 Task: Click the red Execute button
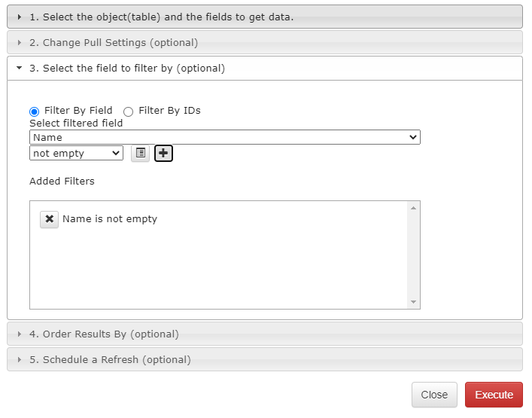[x=494, y=395]
